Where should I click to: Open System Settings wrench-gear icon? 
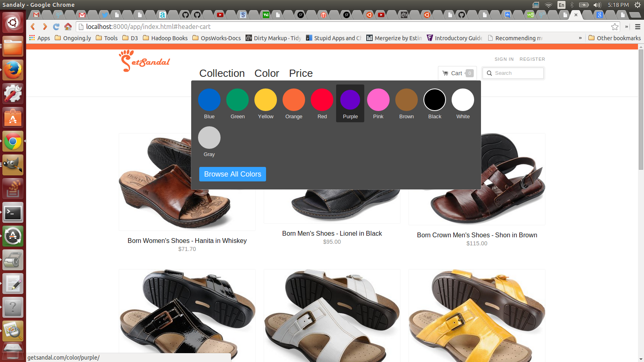point(13,94)
